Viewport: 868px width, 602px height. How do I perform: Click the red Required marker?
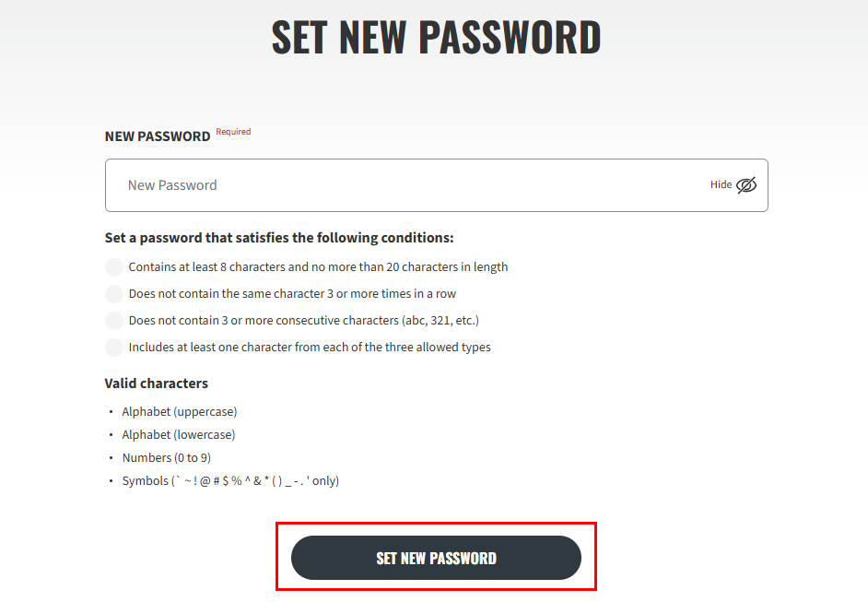(233, 132)
